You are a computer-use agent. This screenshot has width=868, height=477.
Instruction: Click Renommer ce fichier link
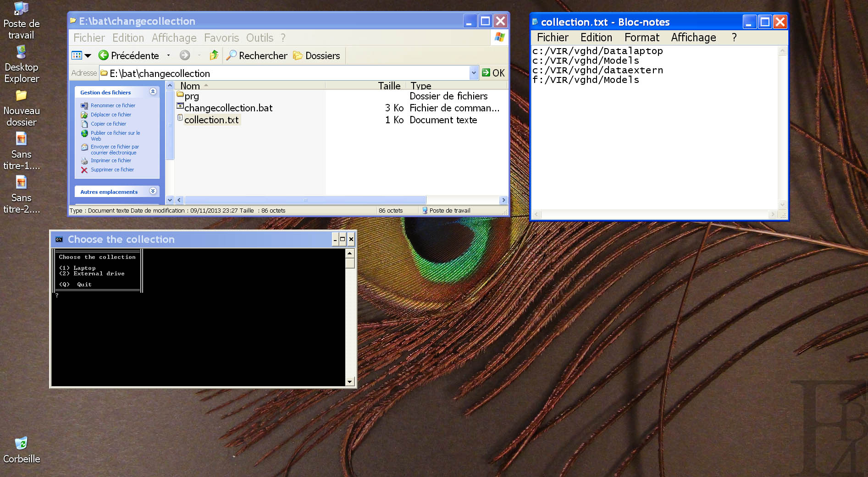(x=113, y=105)
